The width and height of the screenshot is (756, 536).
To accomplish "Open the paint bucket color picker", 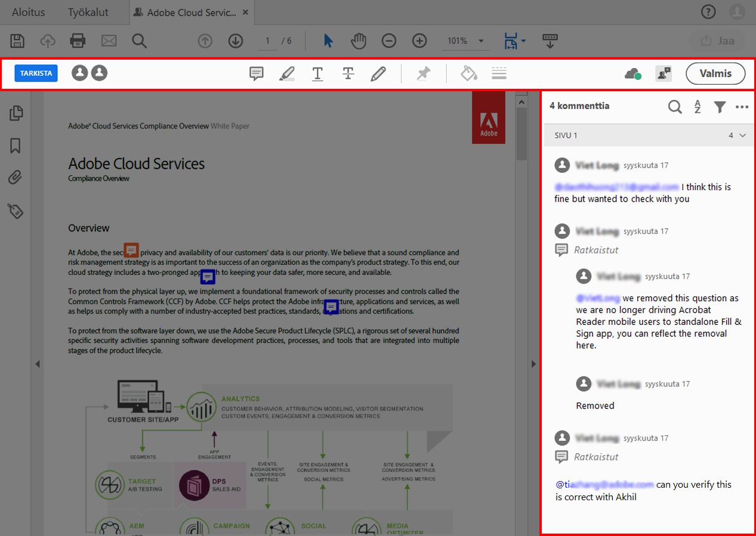I will tap(469, 73).
